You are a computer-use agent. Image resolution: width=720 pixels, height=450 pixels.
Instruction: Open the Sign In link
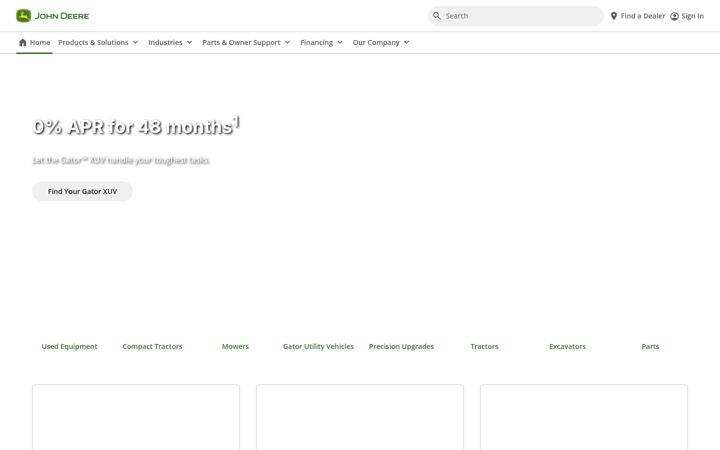[x=687, y=16]
